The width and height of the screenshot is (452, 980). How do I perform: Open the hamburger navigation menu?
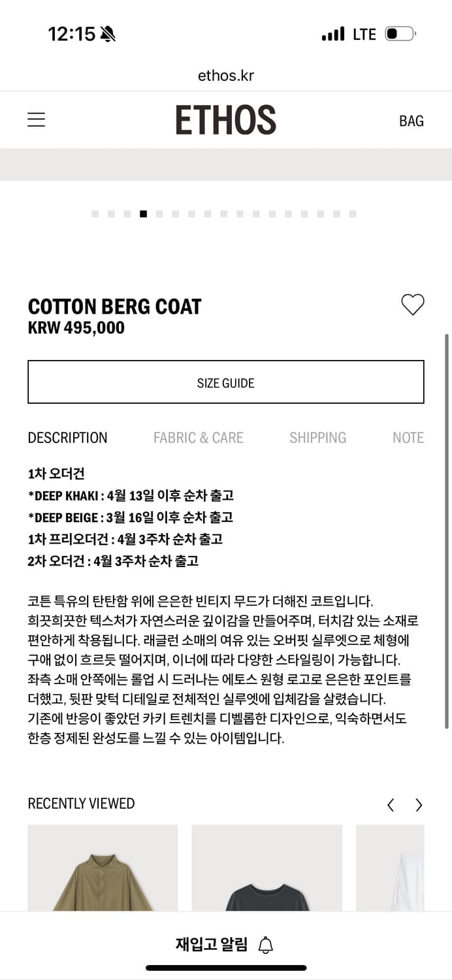[36, 120]
